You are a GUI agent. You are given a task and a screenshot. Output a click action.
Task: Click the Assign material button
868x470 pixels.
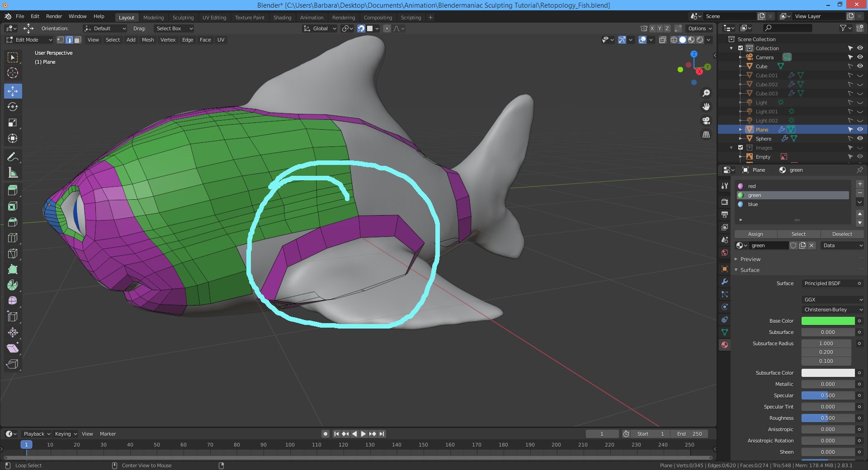755,234
